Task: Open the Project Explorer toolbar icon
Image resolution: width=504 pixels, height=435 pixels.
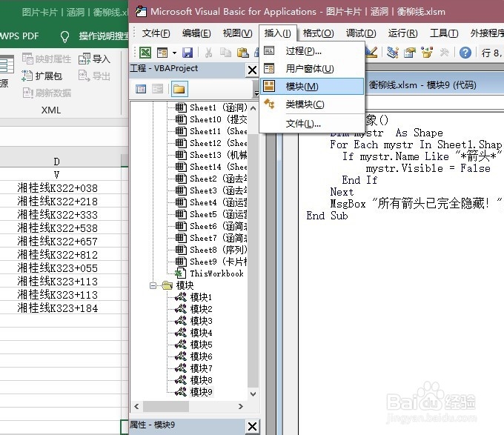Action: (x=393, y=53)
